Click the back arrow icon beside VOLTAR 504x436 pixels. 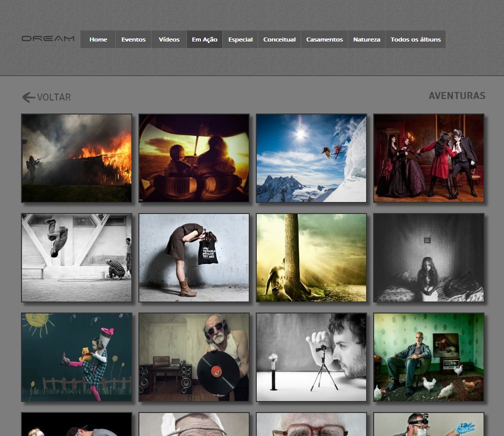coord(28,97)
